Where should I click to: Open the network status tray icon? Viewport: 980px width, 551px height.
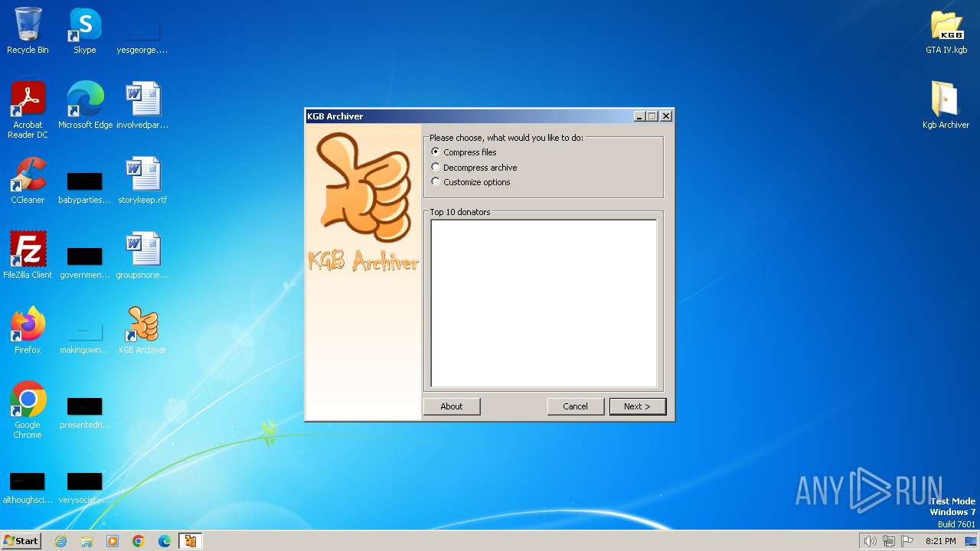point(889,541)
